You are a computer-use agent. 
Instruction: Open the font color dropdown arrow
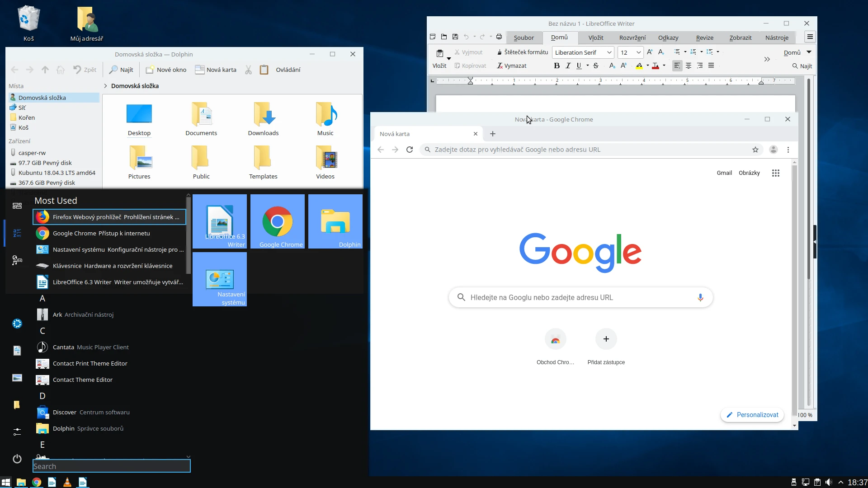[664, 66]
